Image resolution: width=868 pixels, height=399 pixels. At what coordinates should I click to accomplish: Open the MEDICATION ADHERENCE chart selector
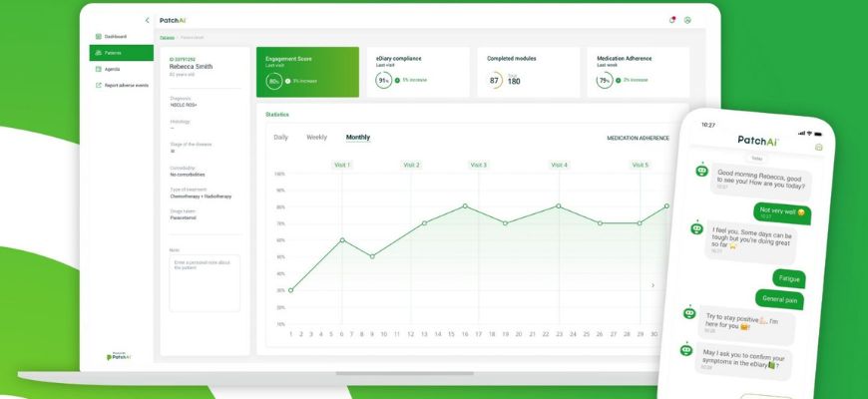[638, 139]
